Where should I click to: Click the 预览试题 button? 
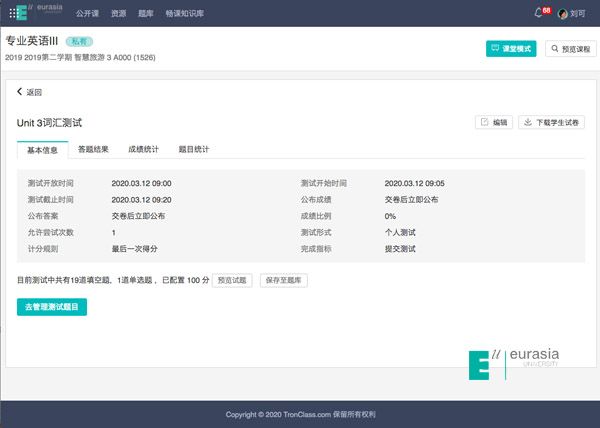point(232,280)
